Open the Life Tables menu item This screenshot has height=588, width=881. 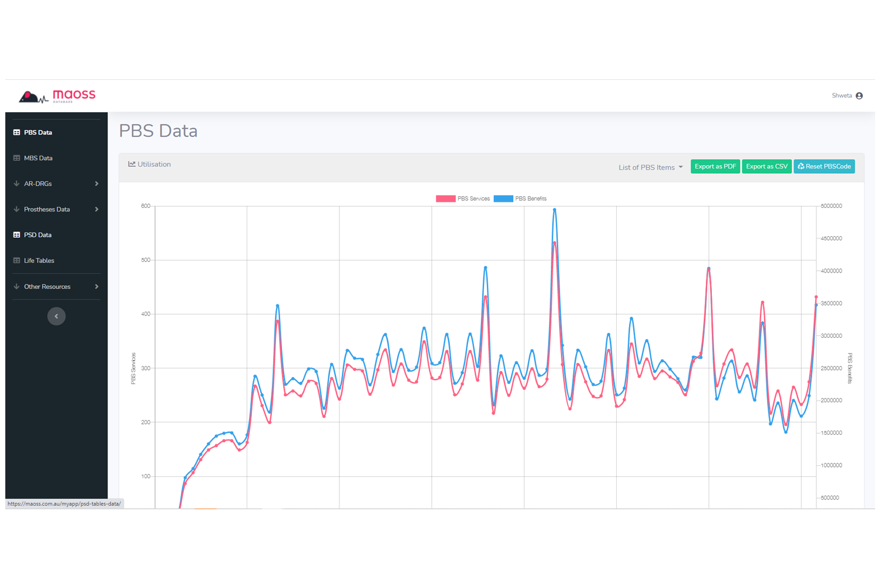coord(39,261)
